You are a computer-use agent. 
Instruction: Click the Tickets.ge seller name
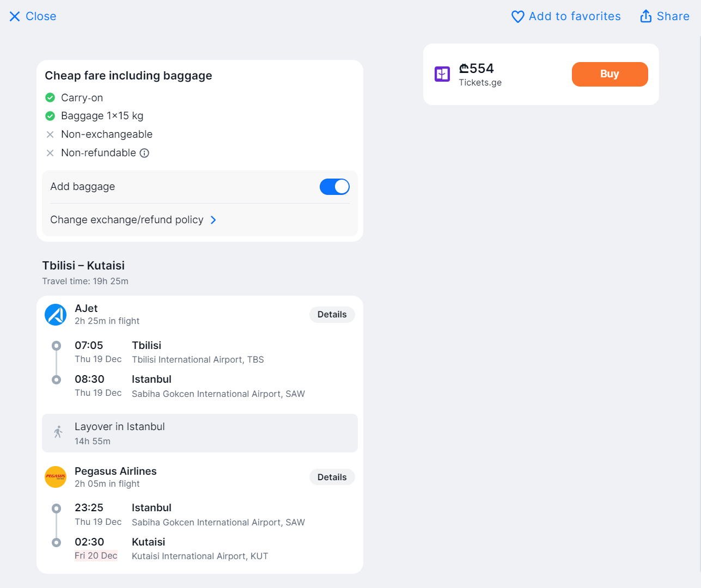(480, 83)
